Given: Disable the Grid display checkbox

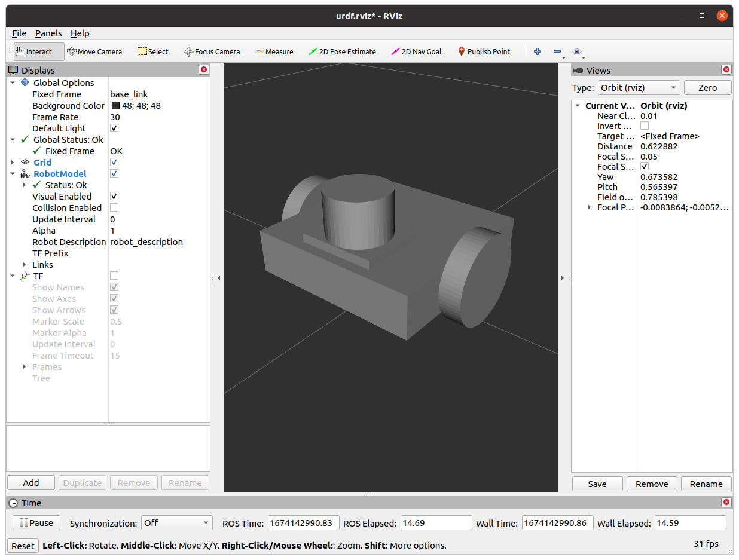Looking at the screenshot, I should coord(114,162).
